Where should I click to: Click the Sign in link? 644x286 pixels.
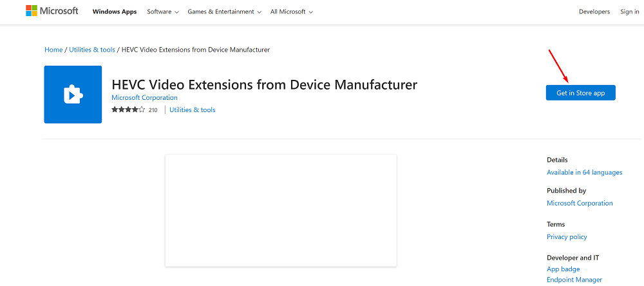pos(629,12)
